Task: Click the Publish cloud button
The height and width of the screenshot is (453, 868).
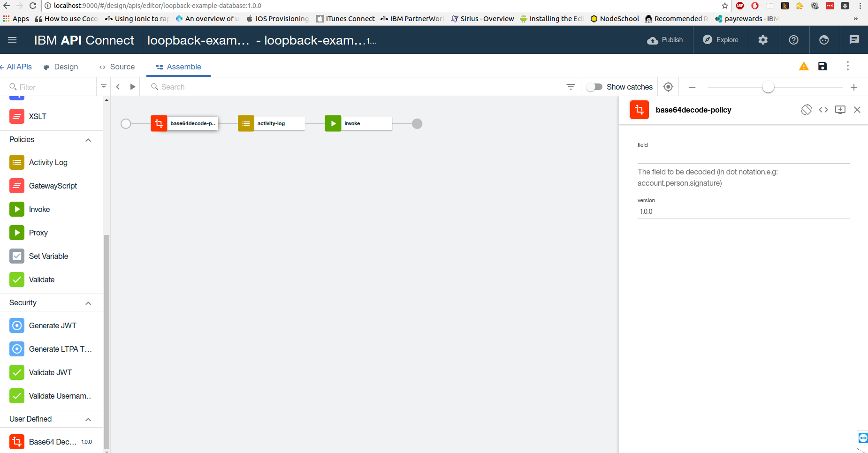Action: click(x=665, y=40)
